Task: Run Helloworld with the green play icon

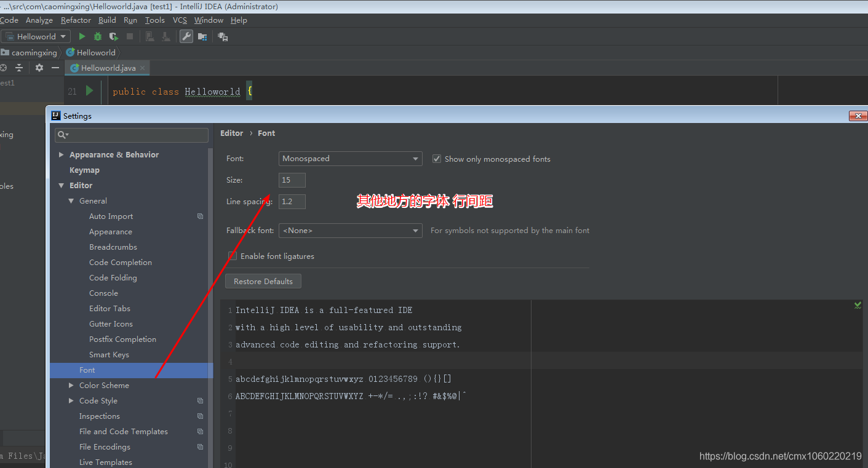Action: [x=82, y=37]
